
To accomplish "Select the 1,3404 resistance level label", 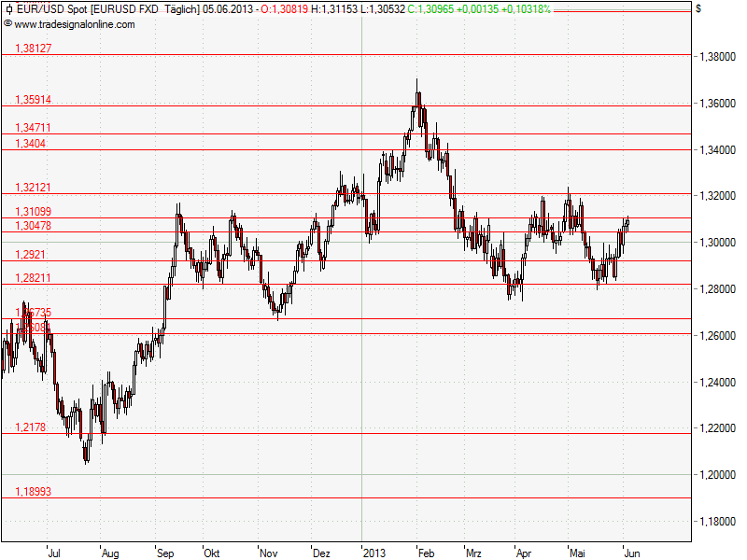I will click(x=31, y=143).
